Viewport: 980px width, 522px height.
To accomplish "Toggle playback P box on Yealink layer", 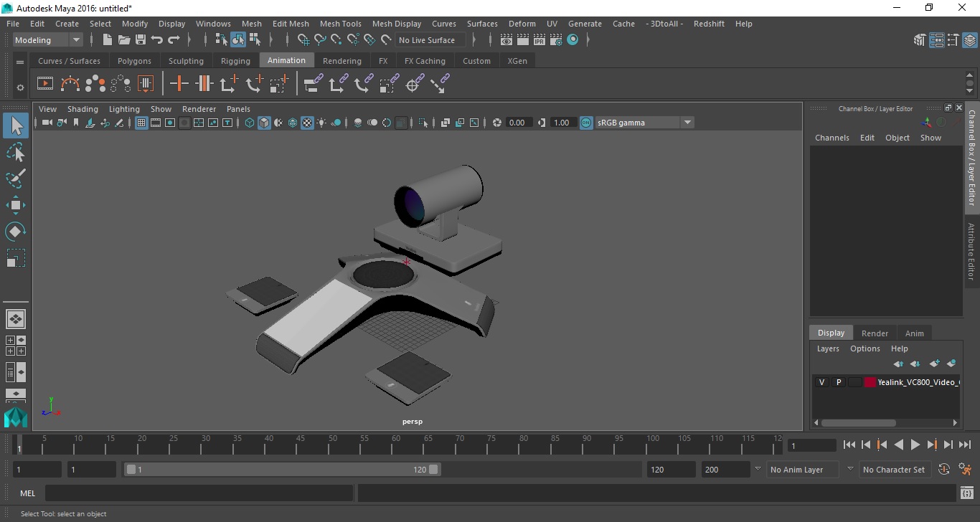I will pyautogui.click(x=838, y=382).
